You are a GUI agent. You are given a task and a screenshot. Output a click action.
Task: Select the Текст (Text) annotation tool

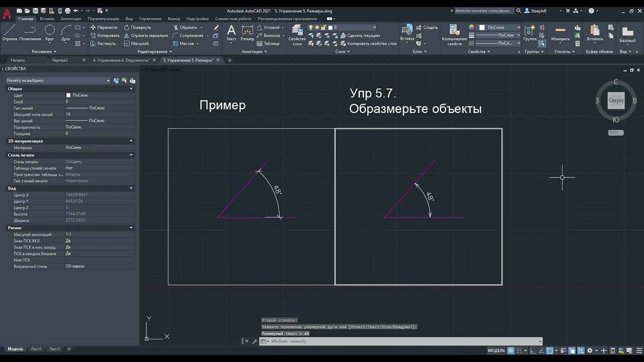coord(231,33)
